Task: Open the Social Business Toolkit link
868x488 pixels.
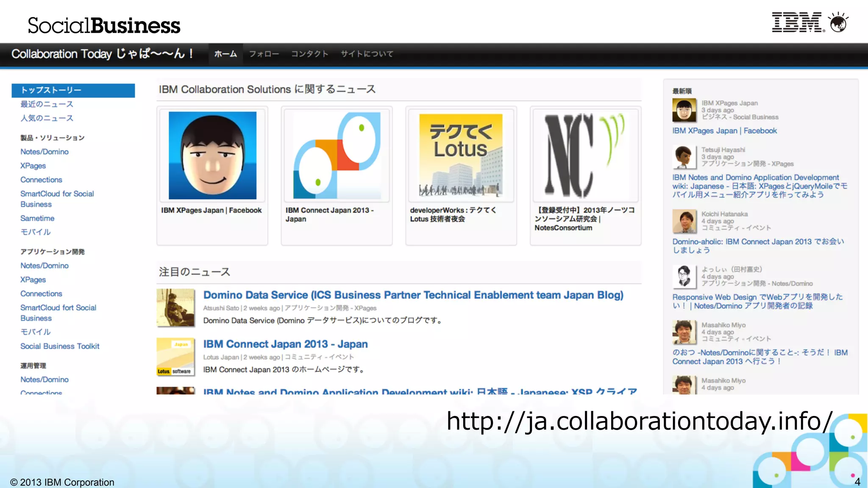Action: [60, 346]
